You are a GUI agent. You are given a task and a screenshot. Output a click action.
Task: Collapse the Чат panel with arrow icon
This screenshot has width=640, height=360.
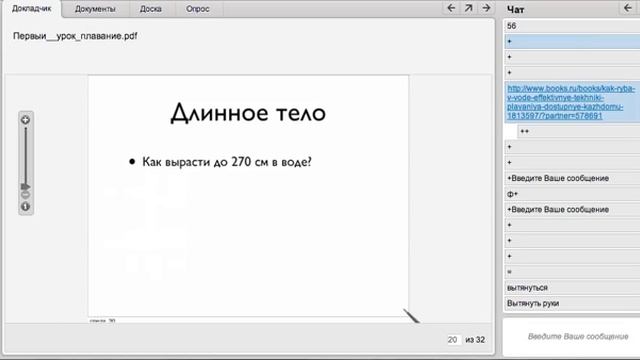coord(628,8)
